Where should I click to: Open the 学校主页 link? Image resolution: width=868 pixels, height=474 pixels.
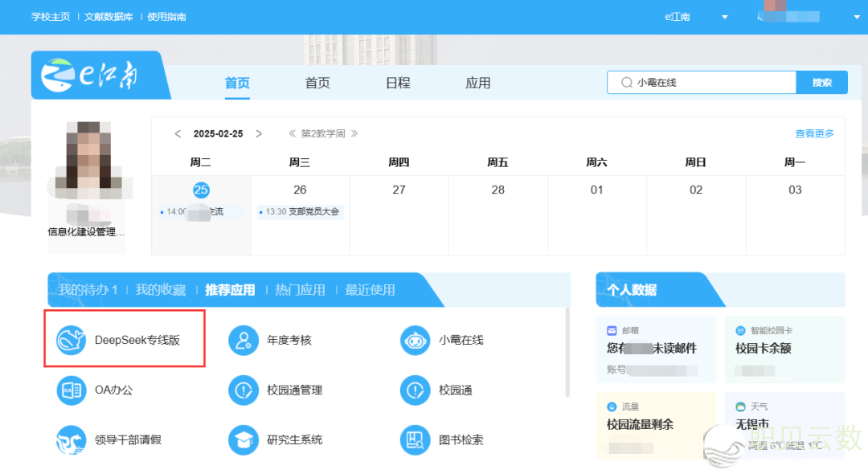click(x=51, y=17)
